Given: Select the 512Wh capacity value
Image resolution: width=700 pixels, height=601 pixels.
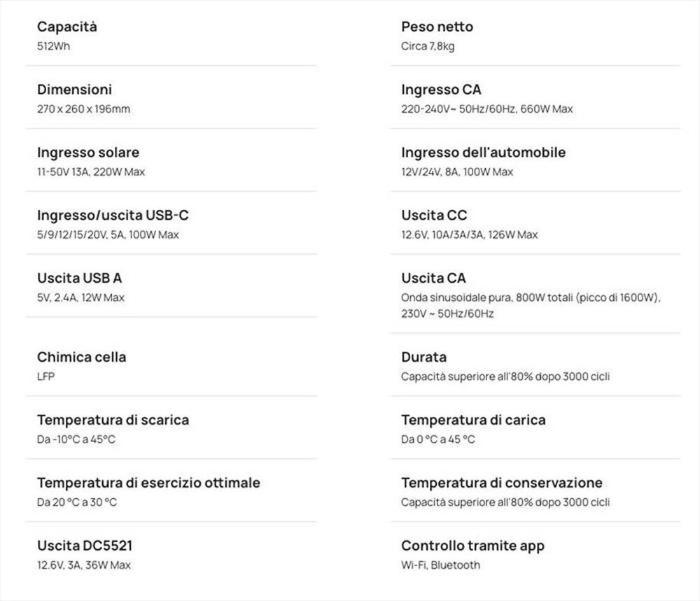Looking at the screenshot, I should [54, 46].
